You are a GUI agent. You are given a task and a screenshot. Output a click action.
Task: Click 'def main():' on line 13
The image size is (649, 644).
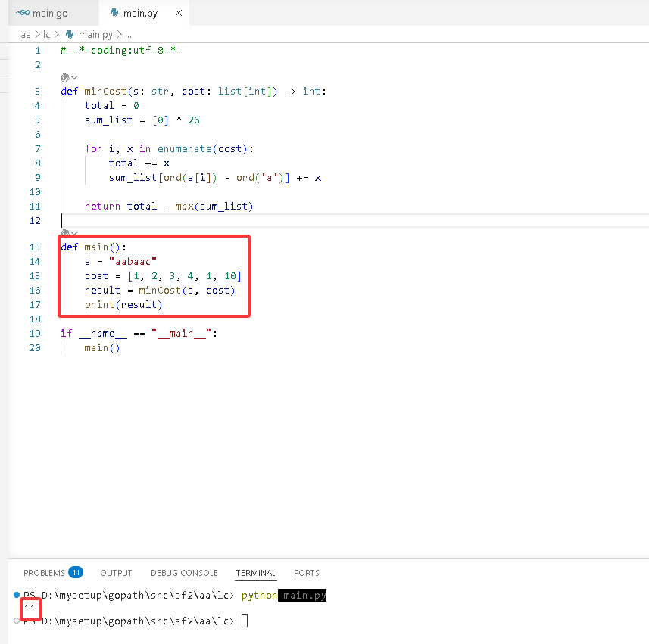94,247
